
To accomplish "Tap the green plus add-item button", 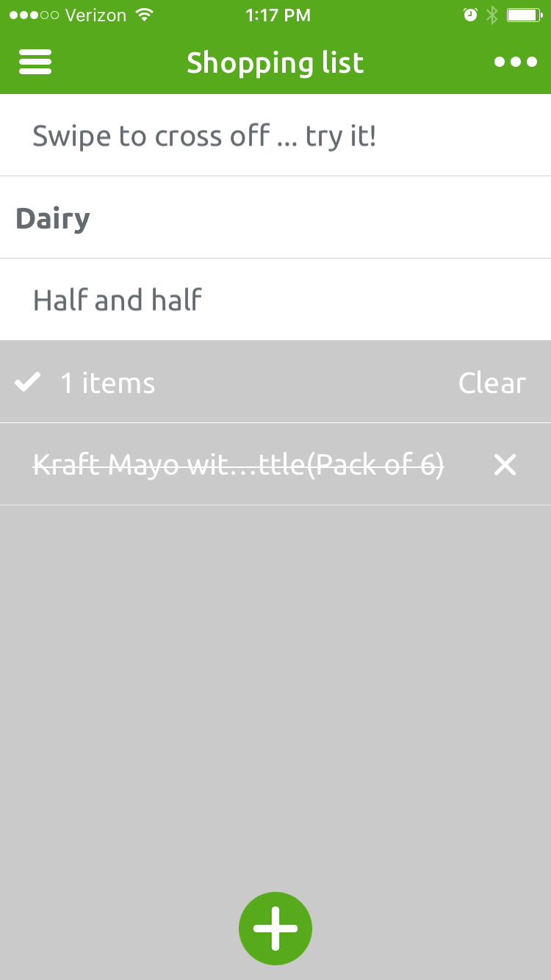I will [x=275, y=929].
